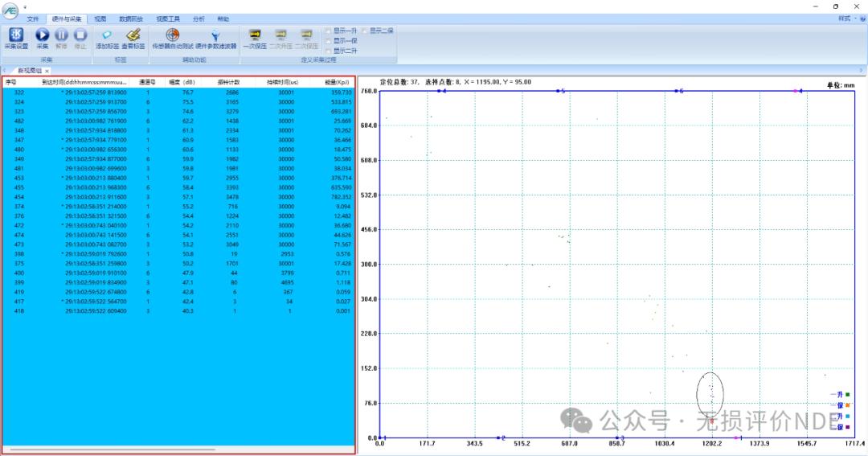Viewport: 868px width, 456px height.
Task: Switch to the 数据回放 ribbon tab
Action: (131, 18)
